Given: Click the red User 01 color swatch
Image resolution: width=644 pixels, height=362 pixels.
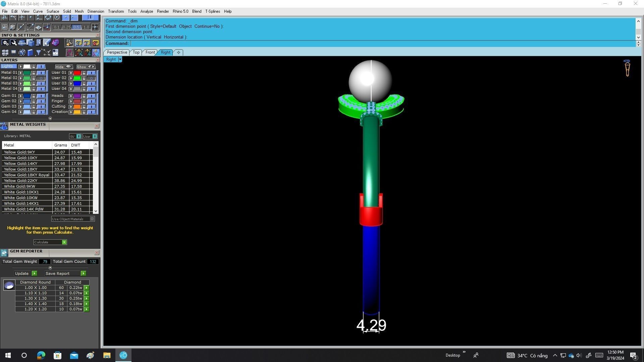Looking at the screenshot, I should pos(77,72).
